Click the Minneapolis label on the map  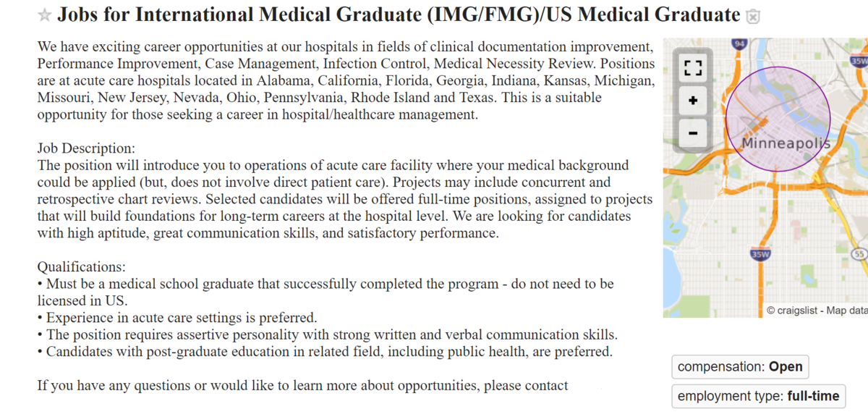(x=786, y=144)
